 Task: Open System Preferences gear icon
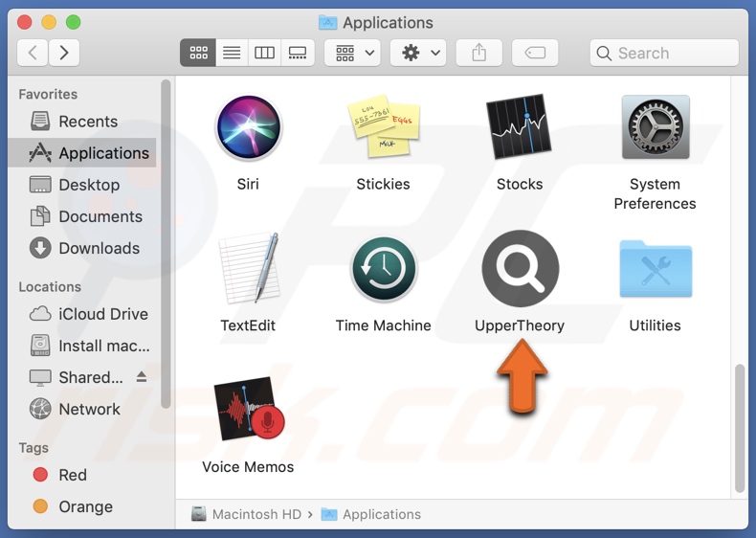(x=656, y=127)
